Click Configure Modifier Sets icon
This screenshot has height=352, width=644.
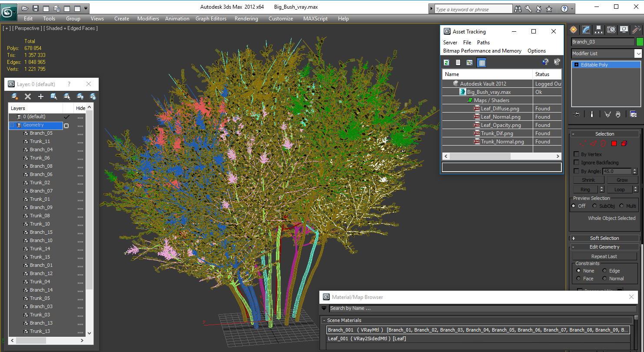click(634, 114)
